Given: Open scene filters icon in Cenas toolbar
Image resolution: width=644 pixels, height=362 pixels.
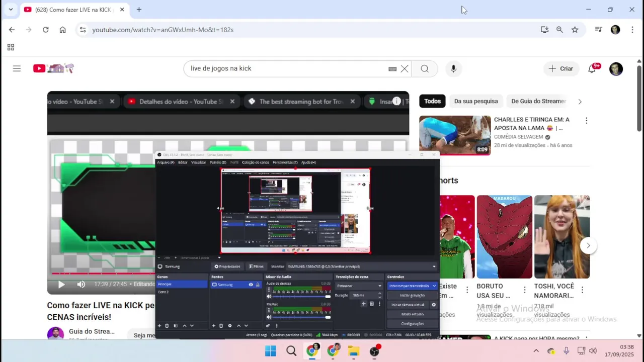Looking at the screenshot, I should coord(176,326).
